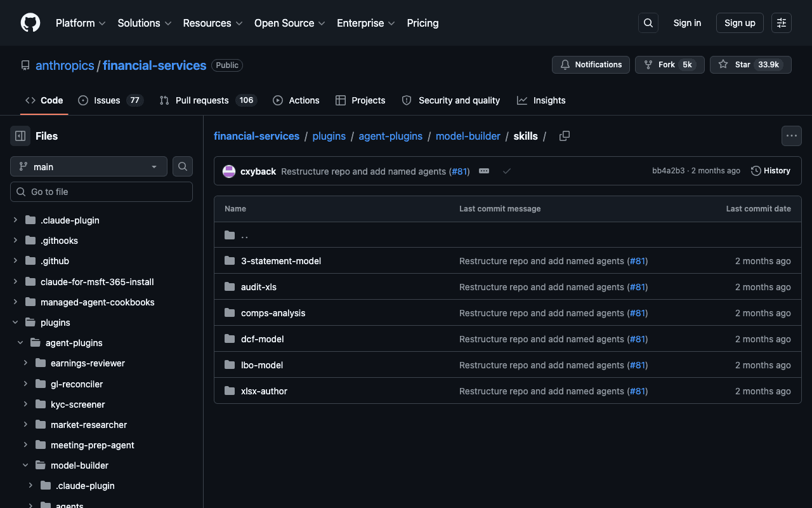This screenshot has height=508, width=812.
Task: Switch to the Projects tab
Action: 360,100
